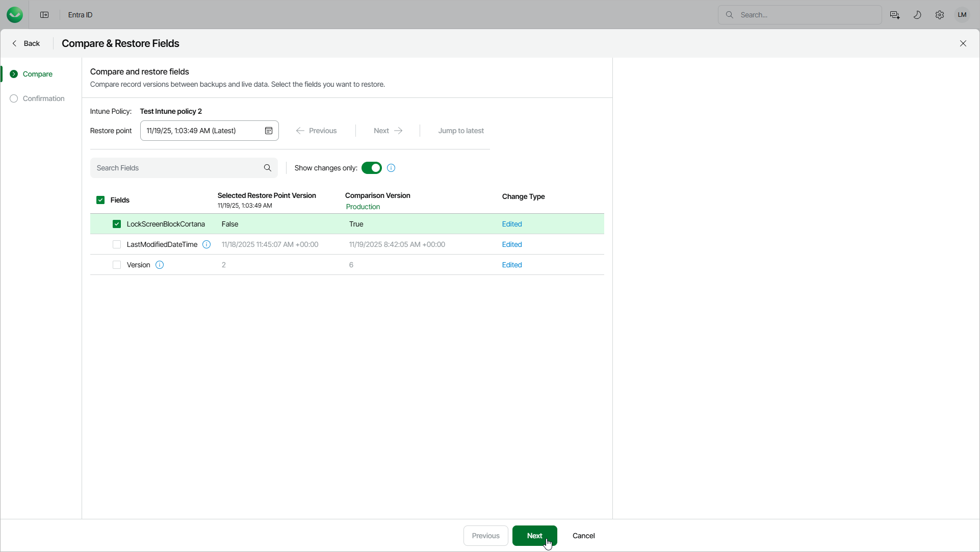980x552 pixels.
Task: Check the Version field checkbox
Action: (117, 265)
